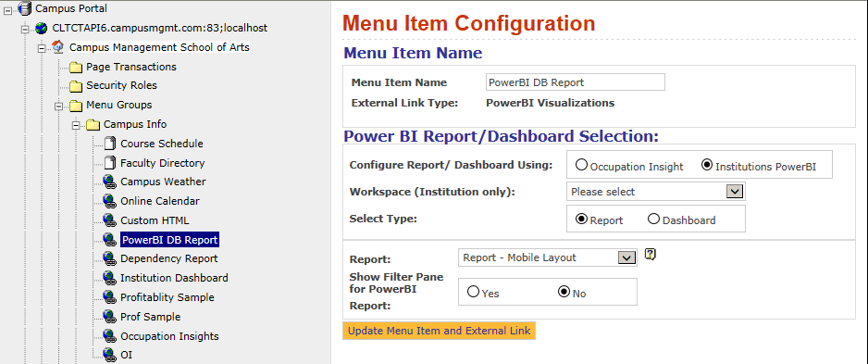Open Page Transactions in the tree
This screenshot has height=364, width=868.
[131, 67]
